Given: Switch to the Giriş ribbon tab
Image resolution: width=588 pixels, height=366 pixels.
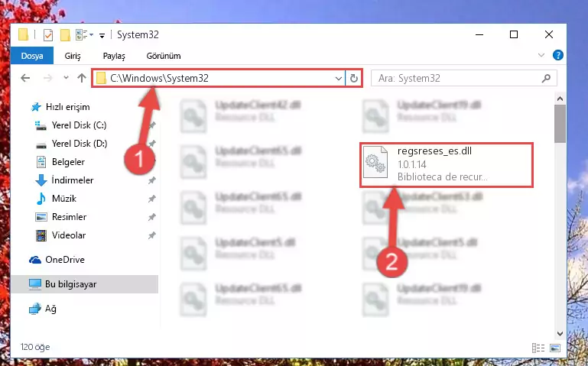Looking at the screenshot, I should pyautogui.click(x=73, y=56).
